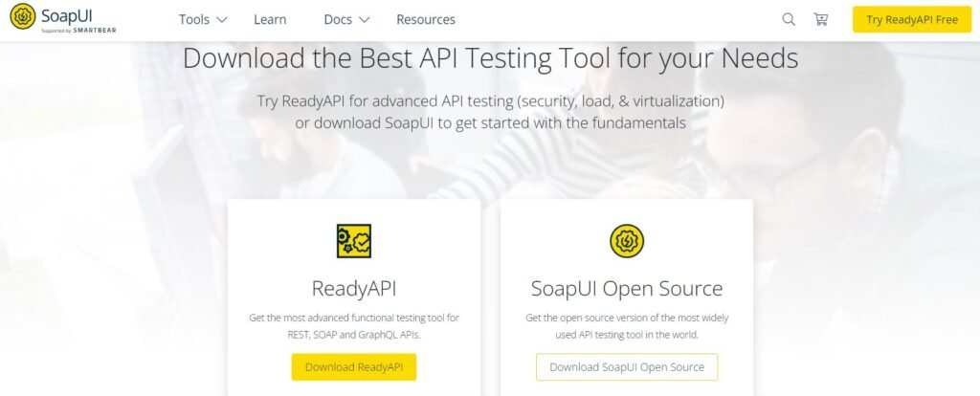Expand the Tools dropdown chevron

pyautogui.click(x=221, y=20)
